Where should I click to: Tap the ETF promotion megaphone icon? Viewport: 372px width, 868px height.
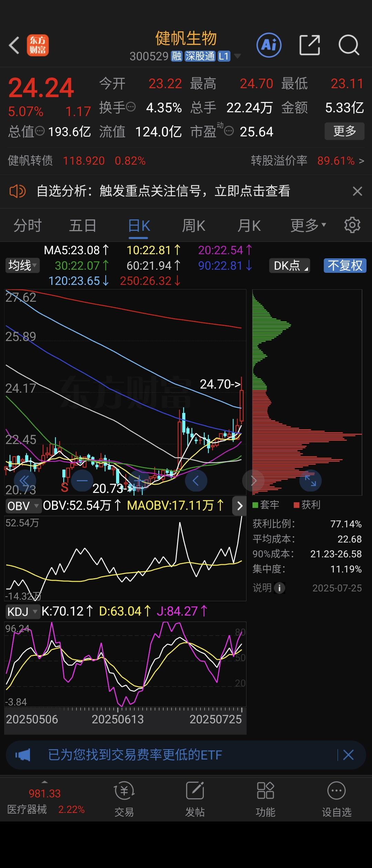coord(23,755)
